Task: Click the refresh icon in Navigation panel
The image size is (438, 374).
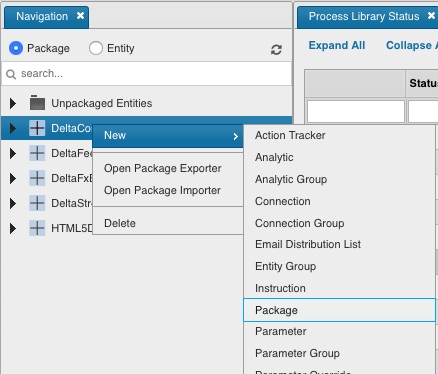Action: [x=276, y=50]
